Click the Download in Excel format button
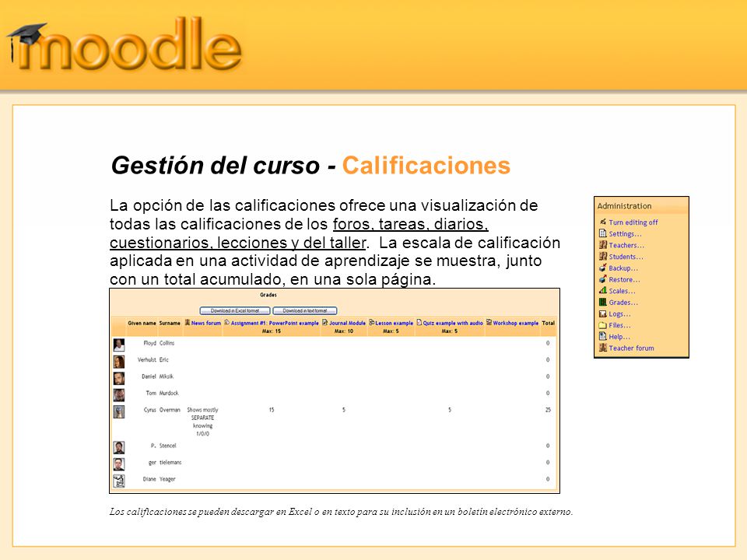The image size is (747, 560). (x=235, y=310)
